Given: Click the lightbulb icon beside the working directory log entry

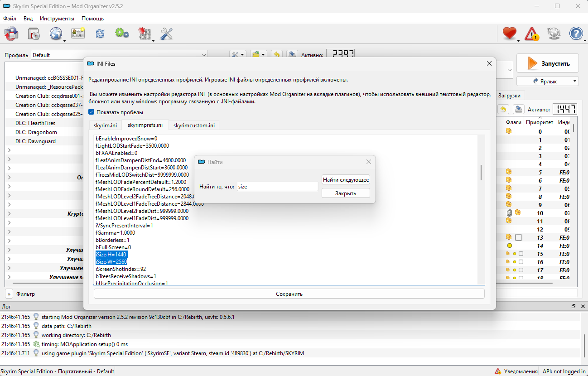Looking at the screenshot, I should coord(36,335).
